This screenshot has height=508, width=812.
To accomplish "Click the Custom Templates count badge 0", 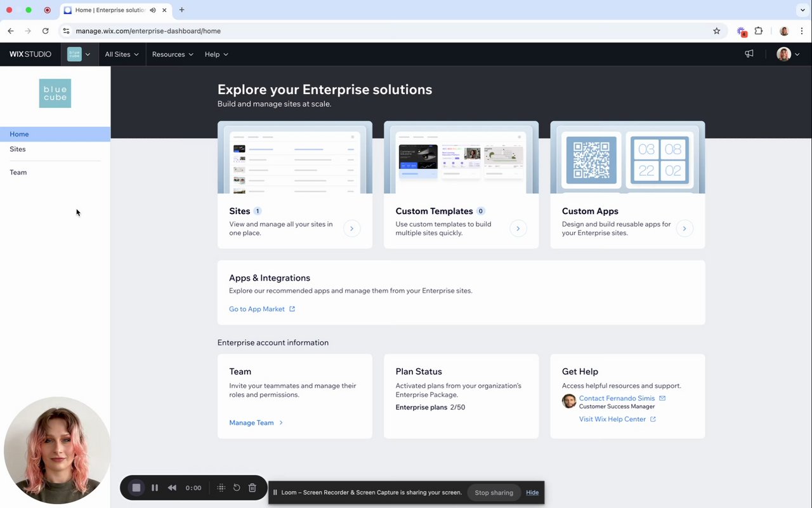I will (x=481, y=211).
